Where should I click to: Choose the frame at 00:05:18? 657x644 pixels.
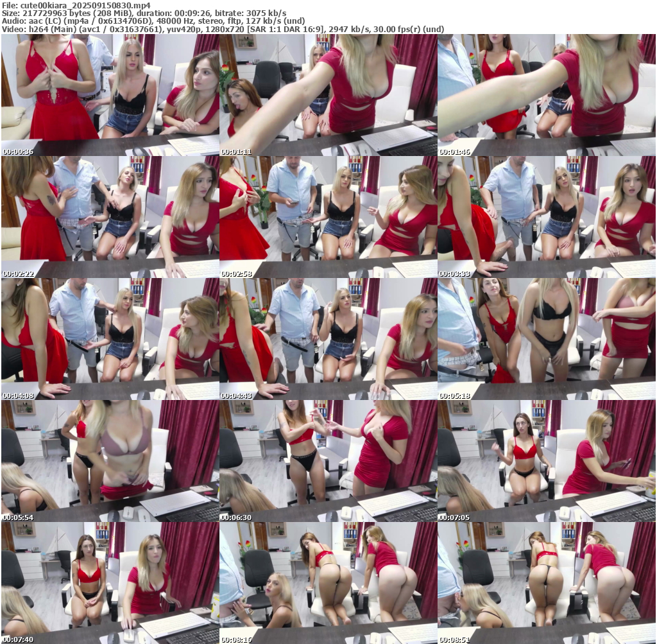tap(547, 339)
